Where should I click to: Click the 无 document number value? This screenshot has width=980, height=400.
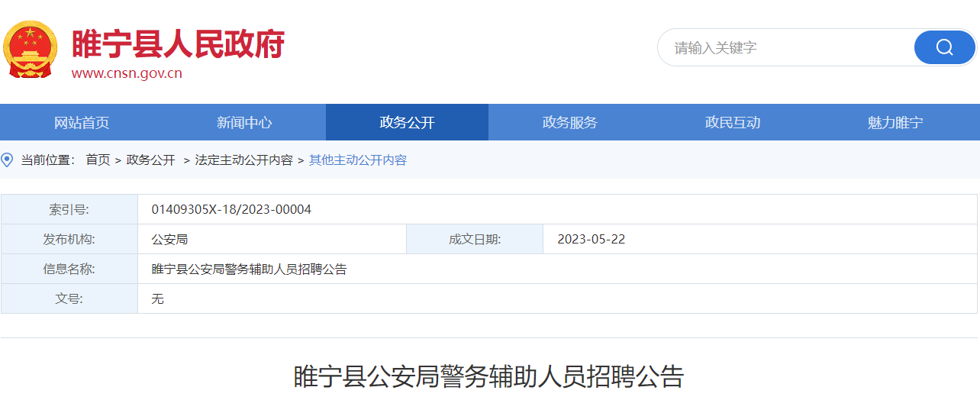coord(157,298)
